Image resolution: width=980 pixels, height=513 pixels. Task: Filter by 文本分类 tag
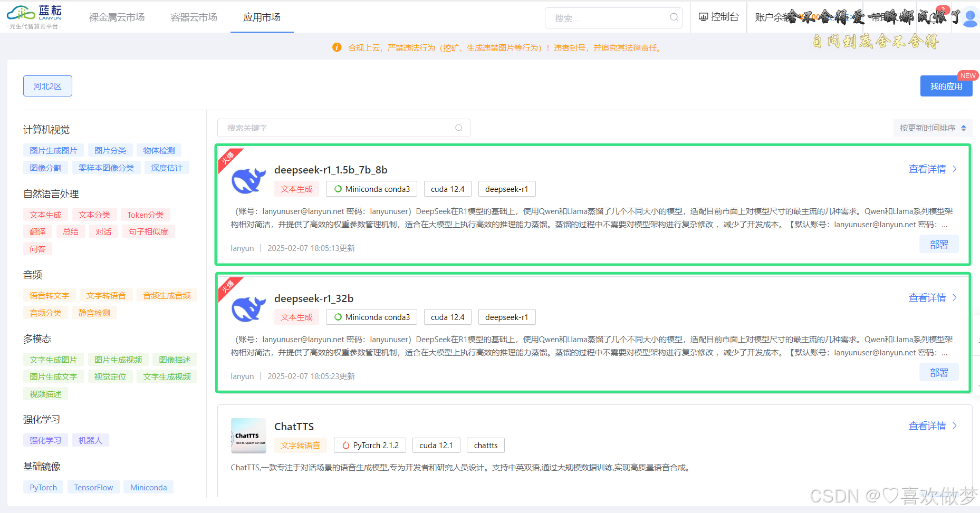click(94, 215)
